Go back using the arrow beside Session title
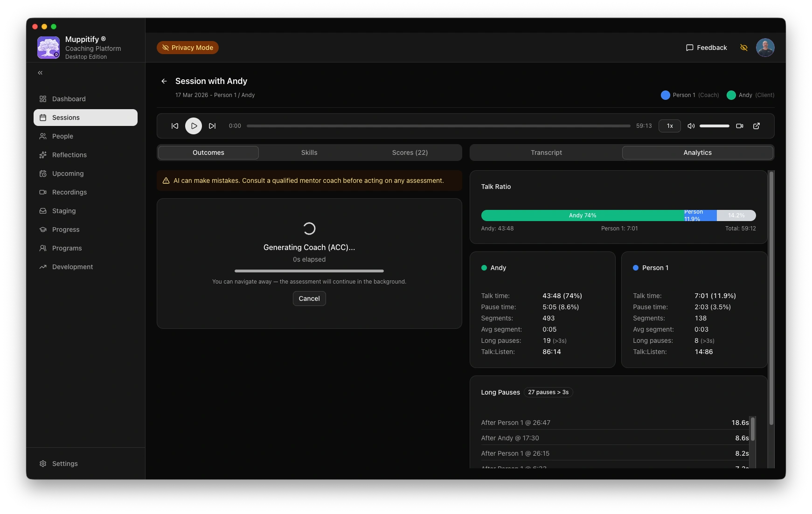The width and height of the screenshot is (812, 514). point(164,81)
